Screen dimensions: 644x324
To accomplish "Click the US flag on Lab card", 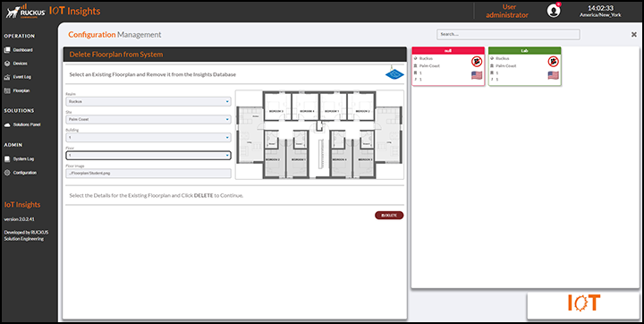I will 554,75.
